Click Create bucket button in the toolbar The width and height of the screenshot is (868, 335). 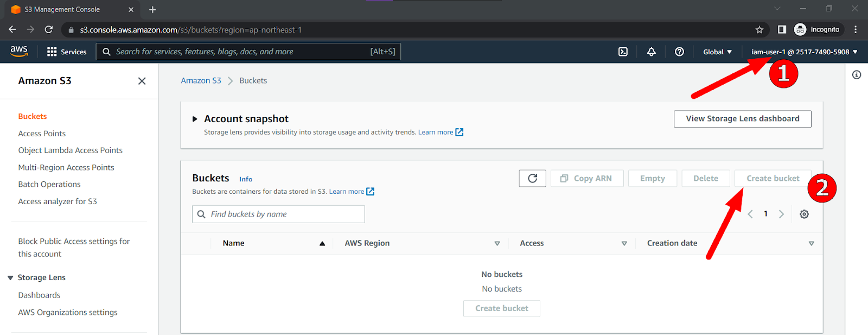click(773, 178)
